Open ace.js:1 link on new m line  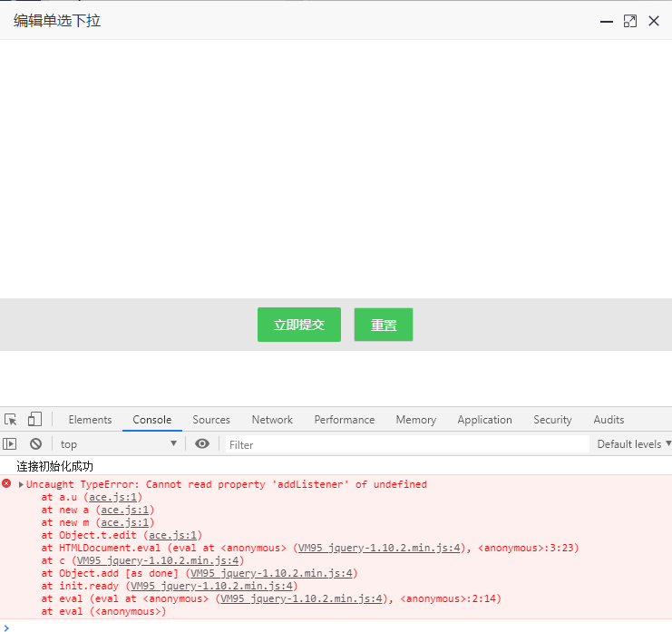pos(125,523)
